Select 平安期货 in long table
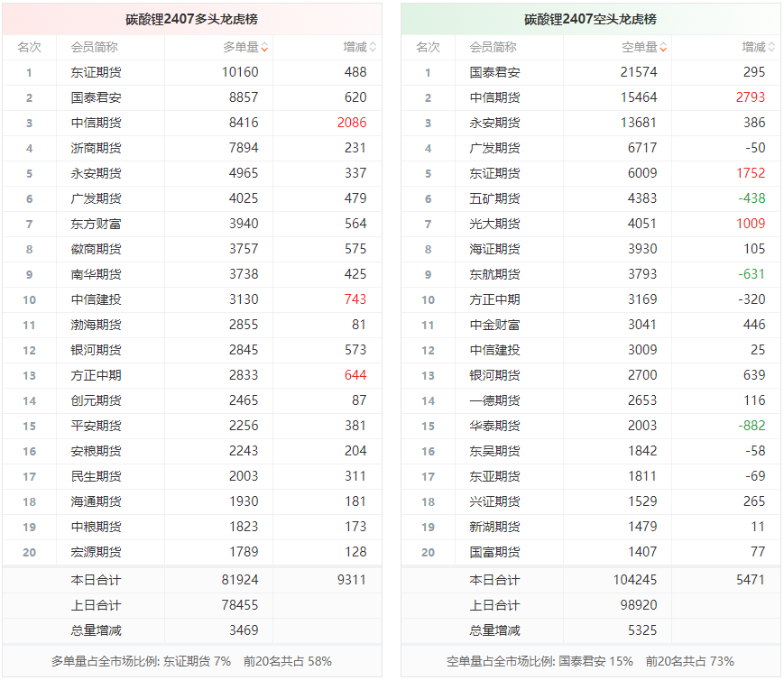 click(96, 426)
